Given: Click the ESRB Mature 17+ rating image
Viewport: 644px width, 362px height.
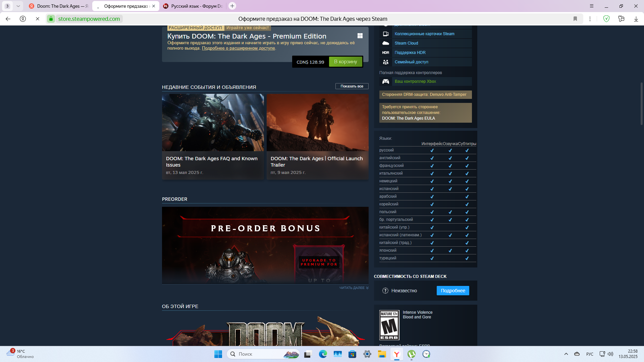Looking at the screenshot, I should click(389, 325).
